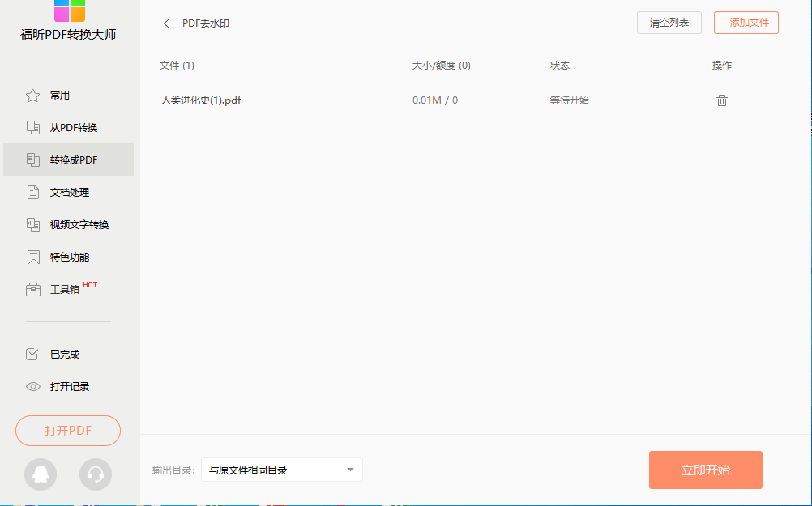Open the 常用 menu item
The height and width of the screenshot is (506, 812).
(59, 96)
